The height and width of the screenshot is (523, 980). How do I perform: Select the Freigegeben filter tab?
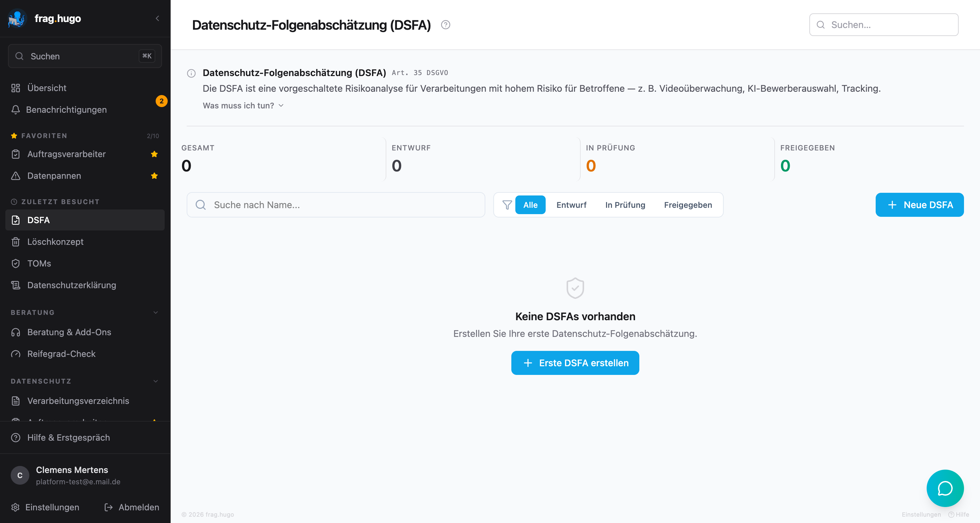tap(688, 205)
